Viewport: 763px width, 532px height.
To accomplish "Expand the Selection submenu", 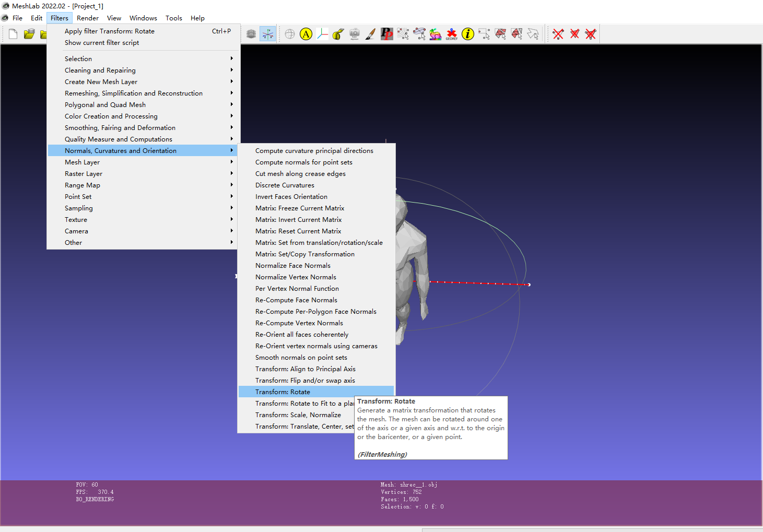I will tap(144, 59).
